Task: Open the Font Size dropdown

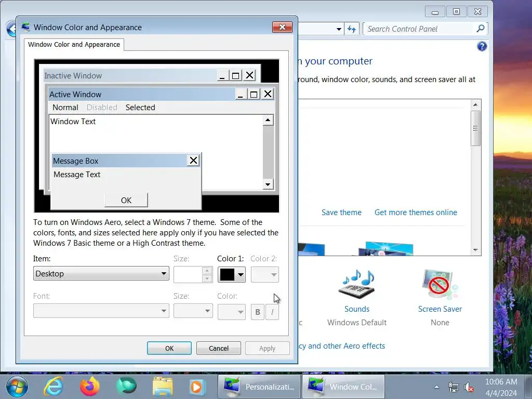Action: [x=193, y=311]
